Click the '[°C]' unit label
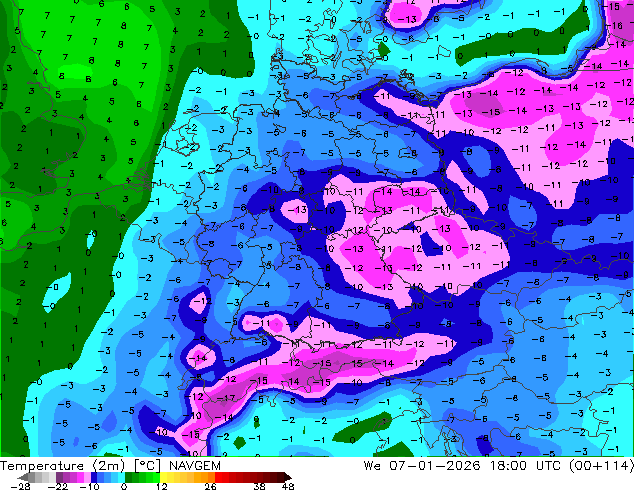 click(148, 466)
